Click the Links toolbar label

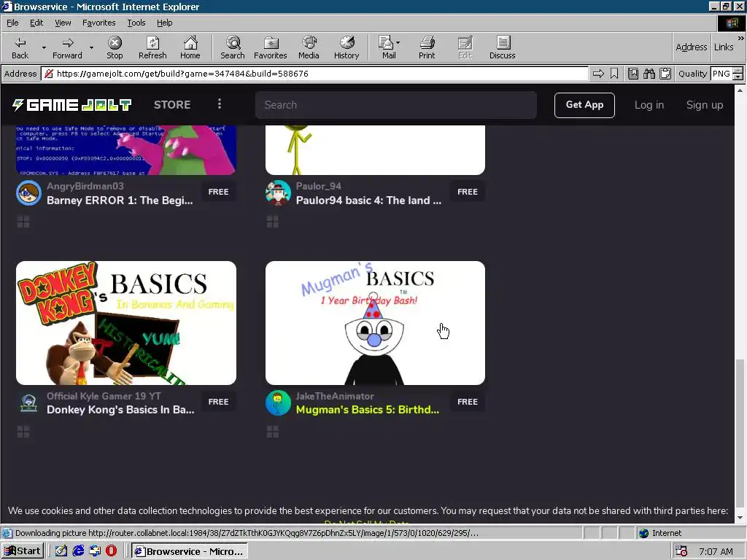[x=724, y=47]
